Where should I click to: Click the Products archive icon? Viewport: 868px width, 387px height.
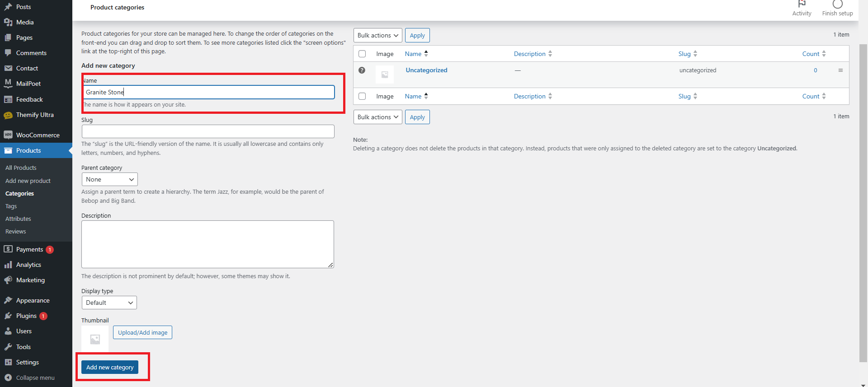pos(8,150)
